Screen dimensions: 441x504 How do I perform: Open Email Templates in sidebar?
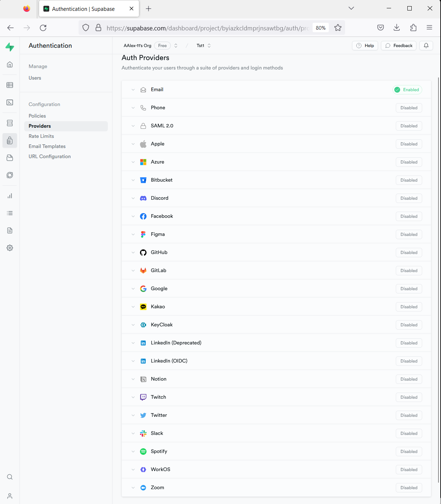pyautogui.click(x=47, y=146)
